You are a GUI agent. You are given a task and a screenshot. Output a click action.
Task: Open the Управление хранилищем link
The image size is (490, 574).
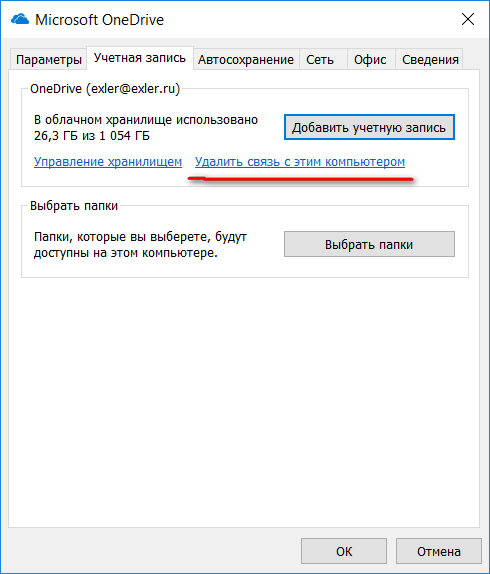[108, 161]
